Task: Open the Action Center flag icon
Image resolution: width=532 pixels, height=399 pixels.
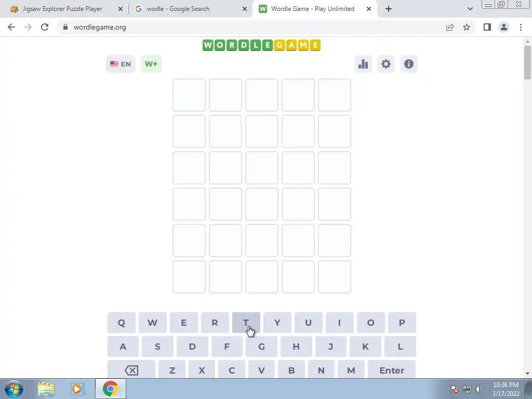Action: (x=455, y=389)
